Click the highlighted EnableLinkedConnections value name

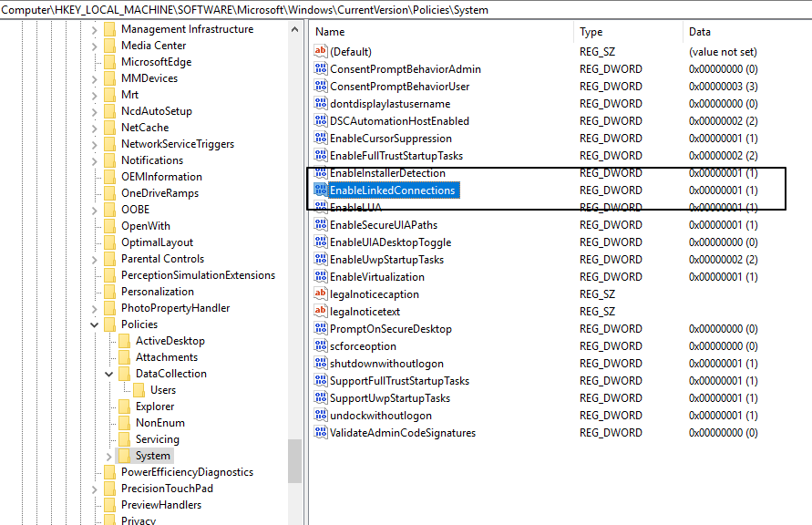[x=394, y=190]
